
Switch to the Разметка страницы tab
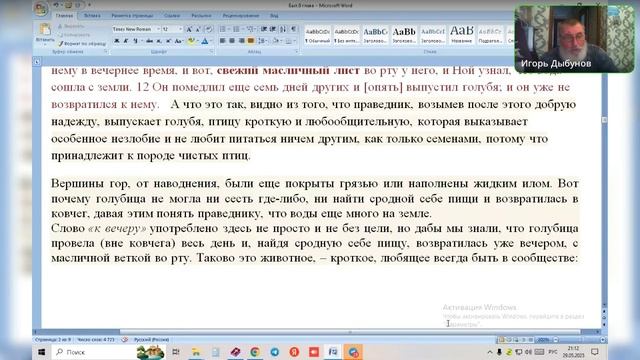[132, 16]
